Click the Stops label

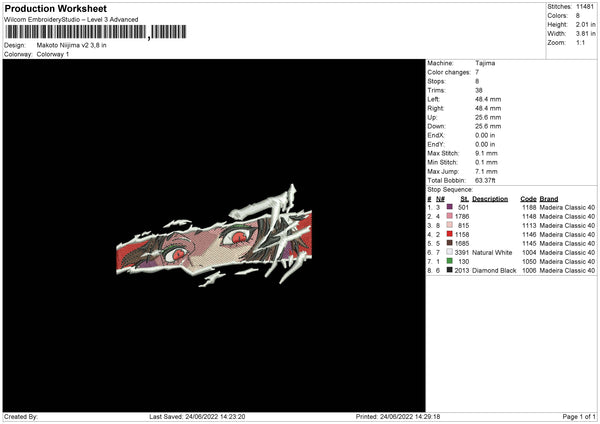pyautogui.click(x=437, y=81)
